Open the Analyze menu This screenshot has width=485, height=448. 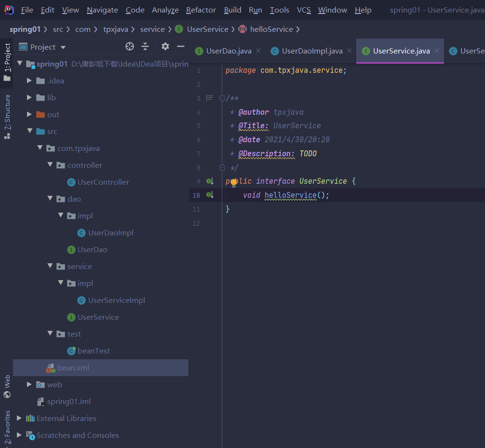(165, 10)
